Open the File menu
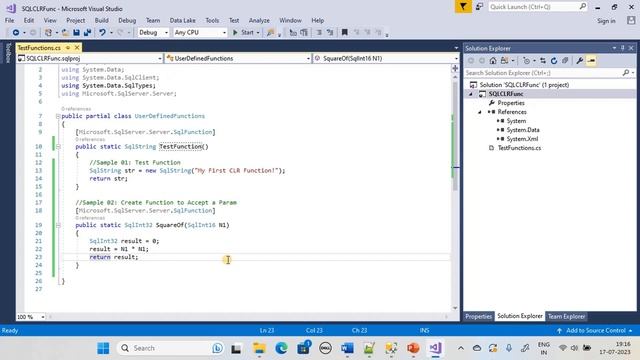Image resolution: width=640 pixels, height=360 pixels. point(9,20)
